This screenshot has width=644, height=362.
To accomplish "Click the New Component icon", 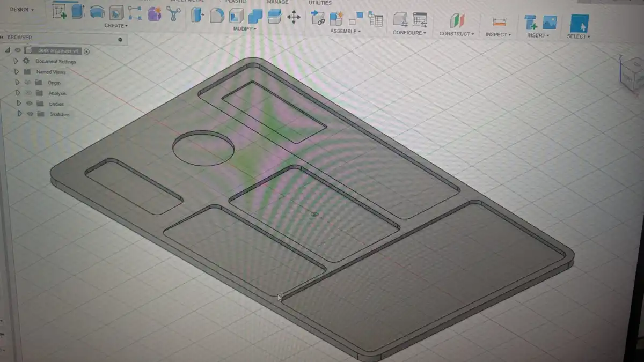I will [336, 19].
